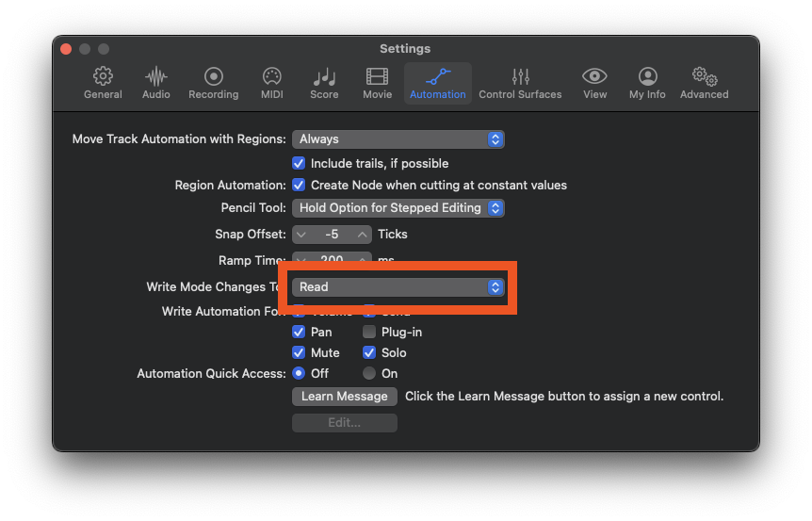Open the My Info pane

(647, 83)
